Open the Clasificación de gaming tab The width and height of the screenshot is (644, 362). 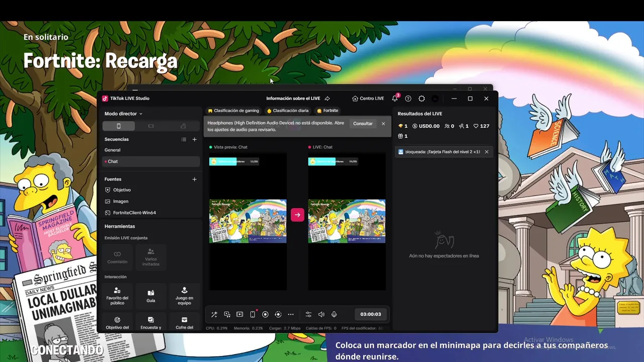click(233, 111)
